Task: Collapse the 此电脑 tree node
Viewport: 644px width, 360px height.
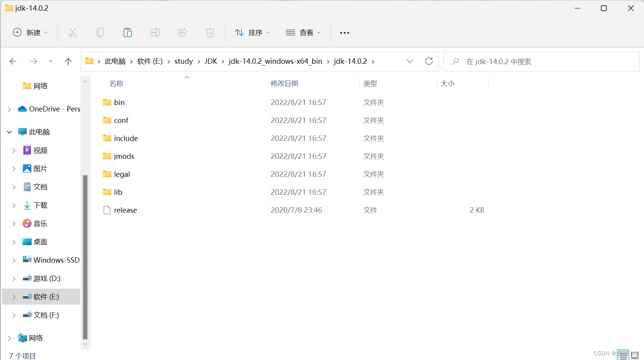Action: [10, 132]
